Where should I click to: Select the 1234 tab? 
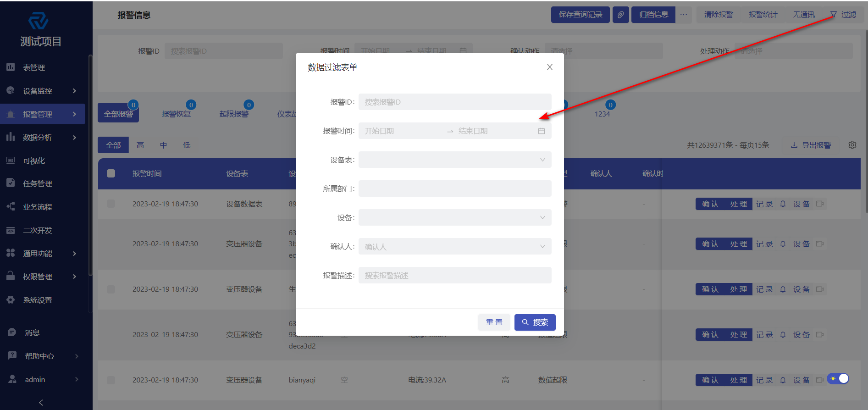602,114
